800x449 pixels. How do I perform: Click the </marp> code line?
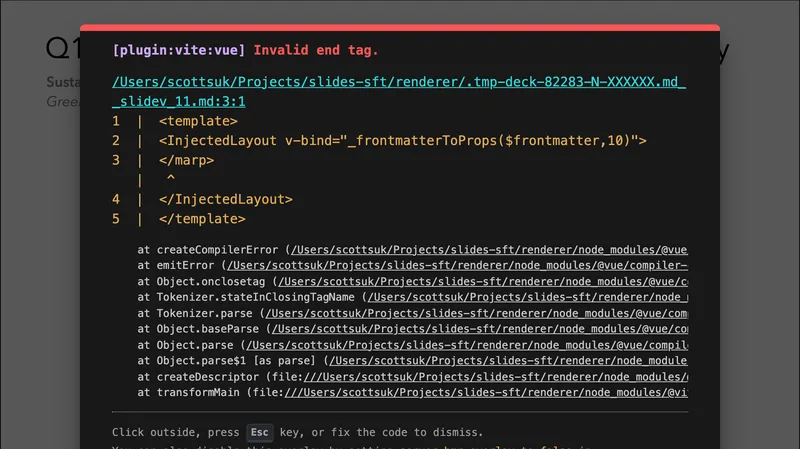(187, 160)
